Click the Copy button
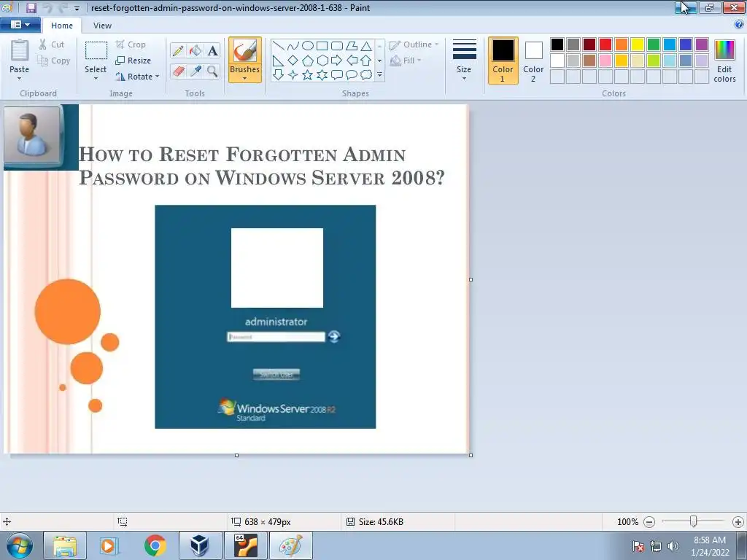The width and height of the screenshot is (747, 560). [54, 61]
